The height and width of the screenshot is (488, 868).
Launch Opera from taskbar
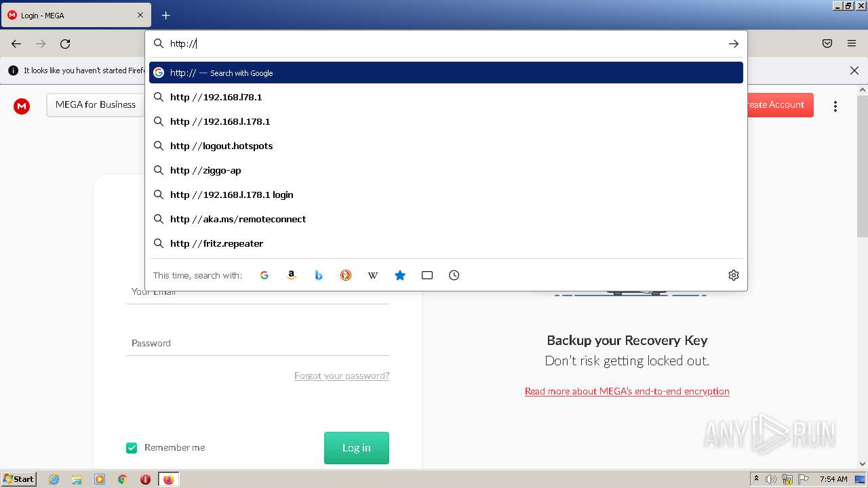(x=145, y=479)
